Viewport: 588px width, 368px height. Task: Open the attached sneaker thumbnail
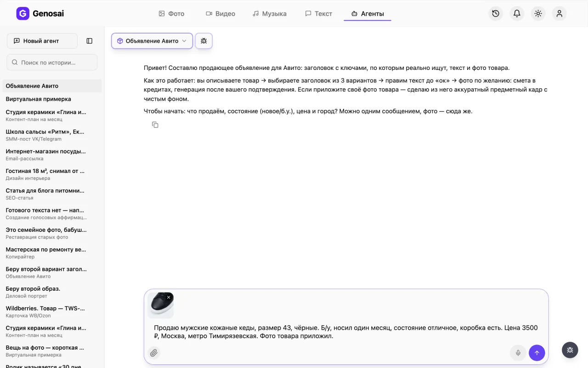(x=160, y=305)
